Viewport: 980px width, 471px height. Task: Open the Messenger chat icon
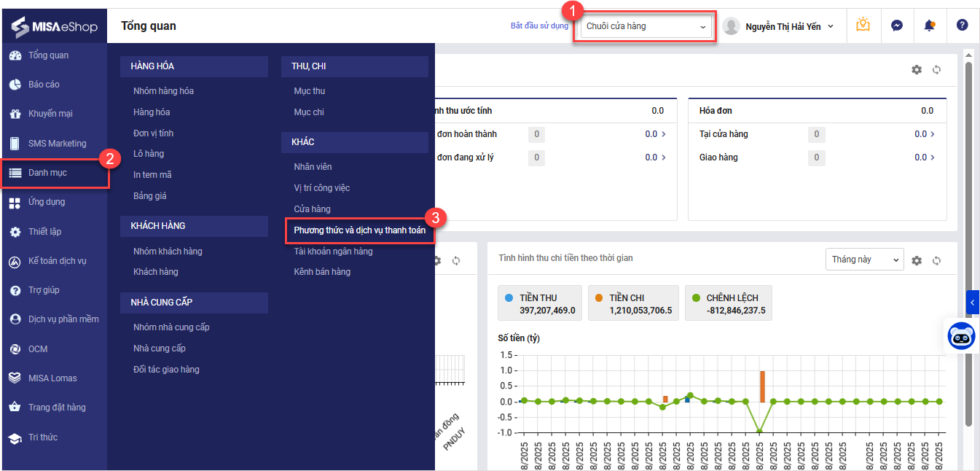(897, 26)
